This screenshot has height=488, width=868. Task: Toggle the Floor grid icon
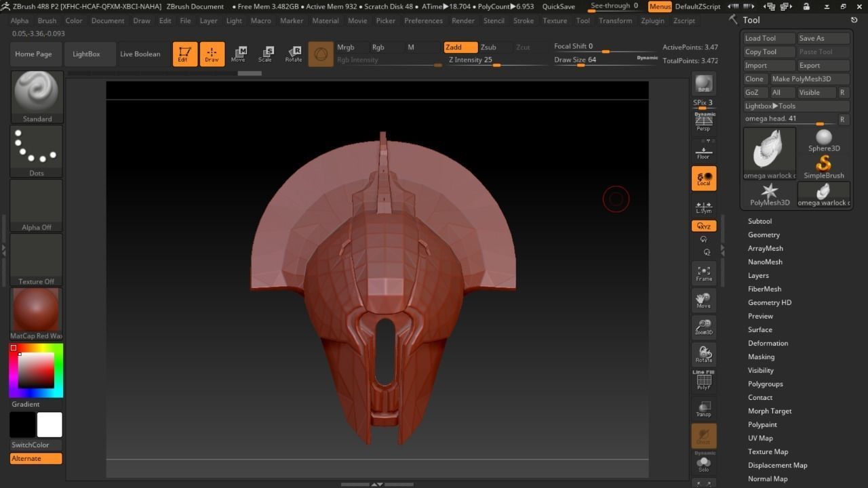(x=703, y=151)
